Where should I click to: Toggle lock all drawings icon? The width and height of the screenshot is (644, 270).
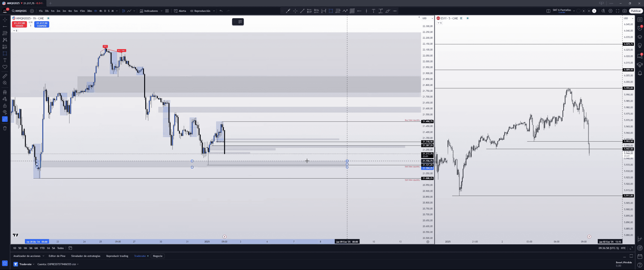(x=5, y=106)
